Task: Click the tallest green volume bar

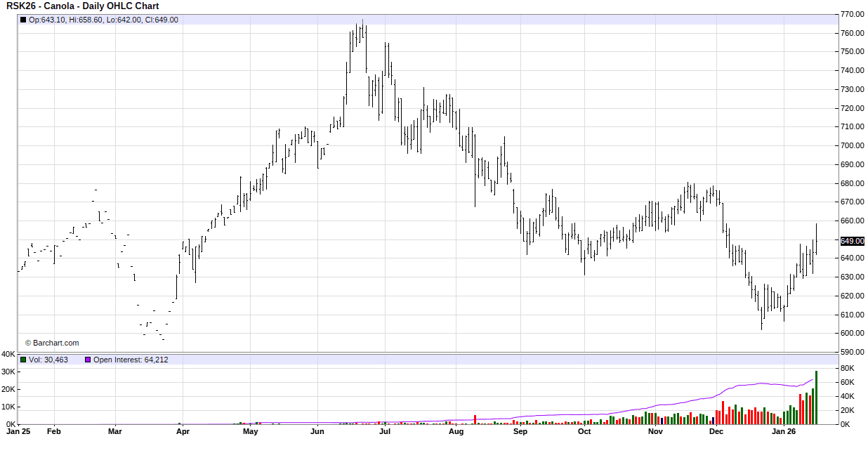Action: 816,398
